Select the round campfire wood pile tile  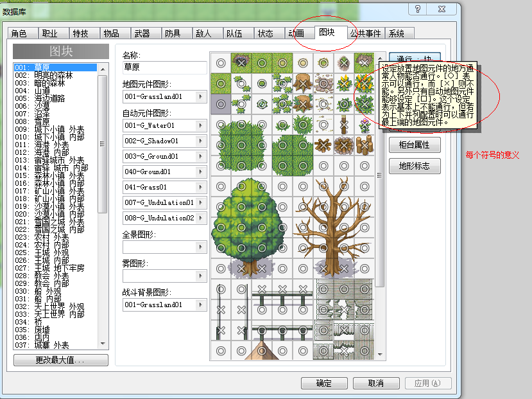click(x=344, y=145)
